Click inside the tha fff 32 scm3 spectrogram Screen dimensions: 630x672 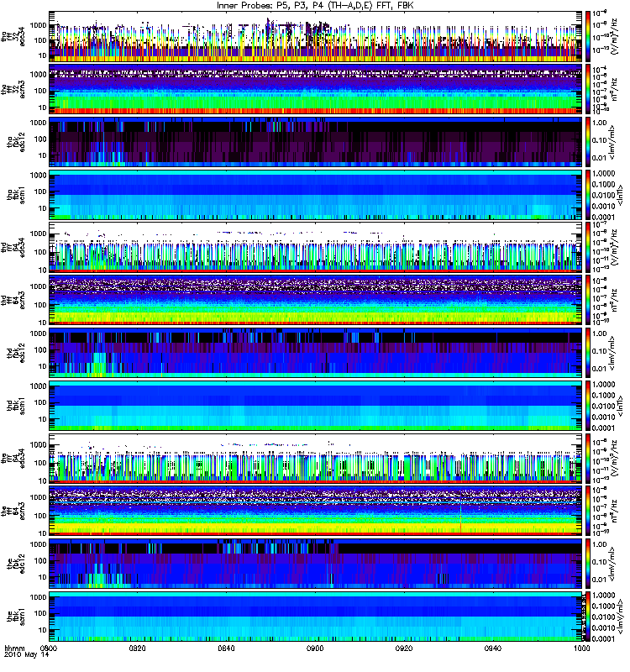(315, 89)
